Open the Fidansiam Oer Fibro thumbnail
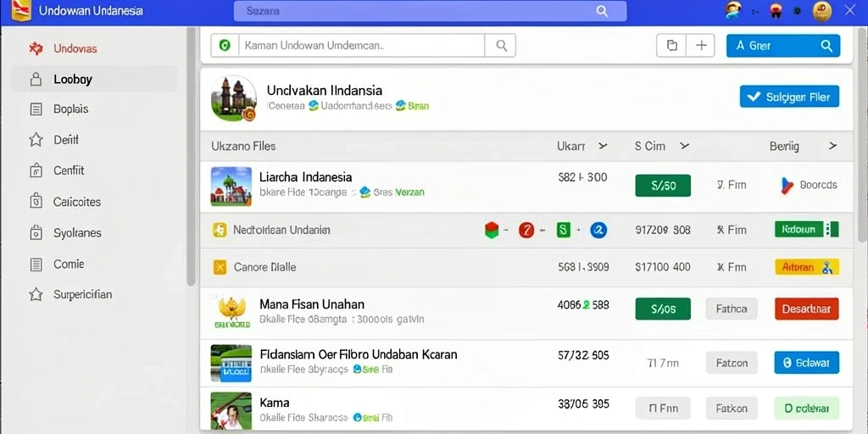This screenshot has width=868, height=434. click(x=231, y=363)
